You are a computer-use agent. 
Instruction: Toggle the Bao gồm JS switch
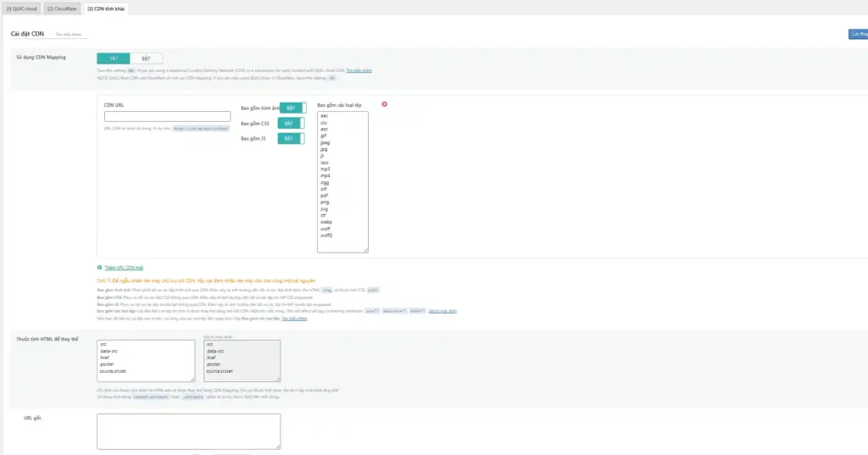[x=291, y=138]
